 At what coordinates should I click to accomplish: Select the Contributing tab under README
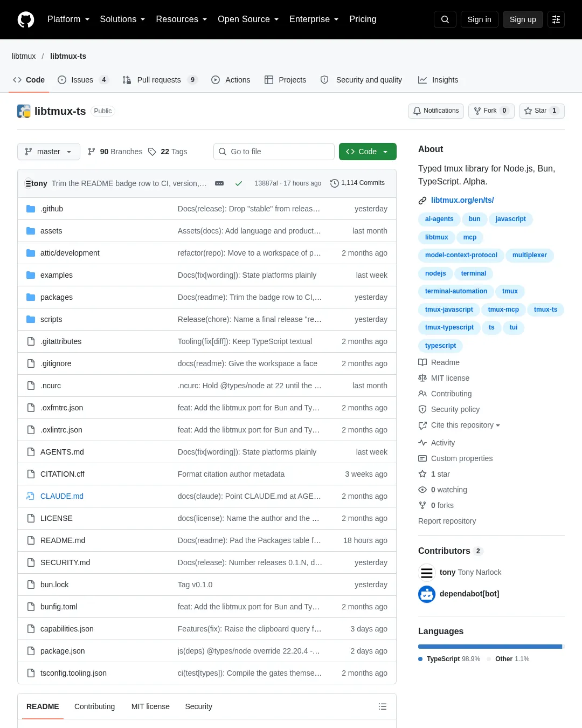[x=94, y=706]
